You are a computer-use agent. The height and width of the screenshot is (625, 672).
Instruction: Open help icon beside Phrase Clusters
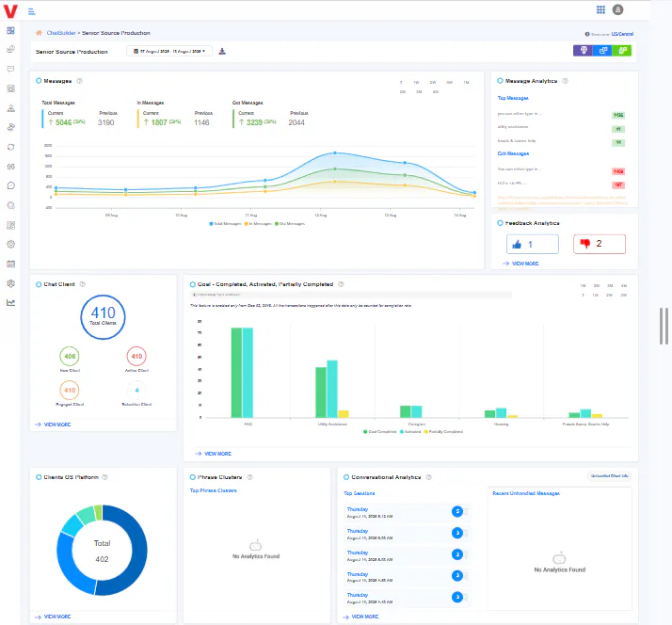point(249,477)
